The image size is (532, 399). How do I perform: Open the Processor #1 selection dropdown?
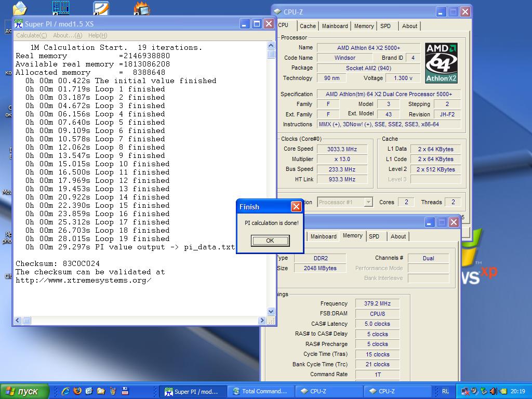[368, 202]
